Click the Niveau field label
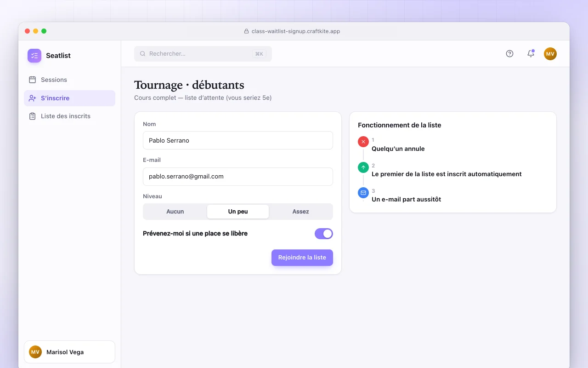This screenshot has width=588, height=368. tap(153, 196)
